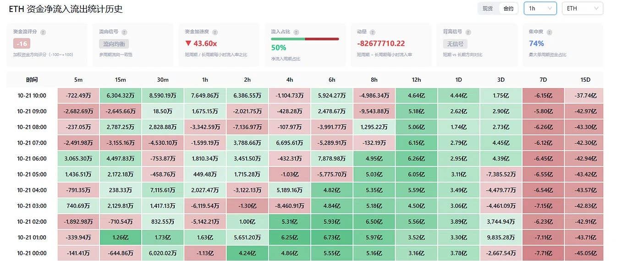The image size is (644, 261).
Task: Click the -6.15亿 cell
Action: tap(543, 95)
